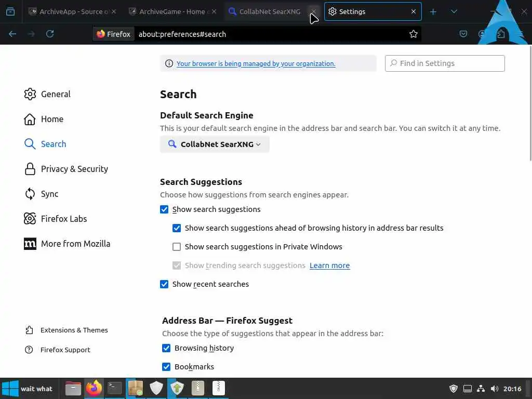532x399 pixels.
Task: Open the General settings category
Action: [47, 94]
